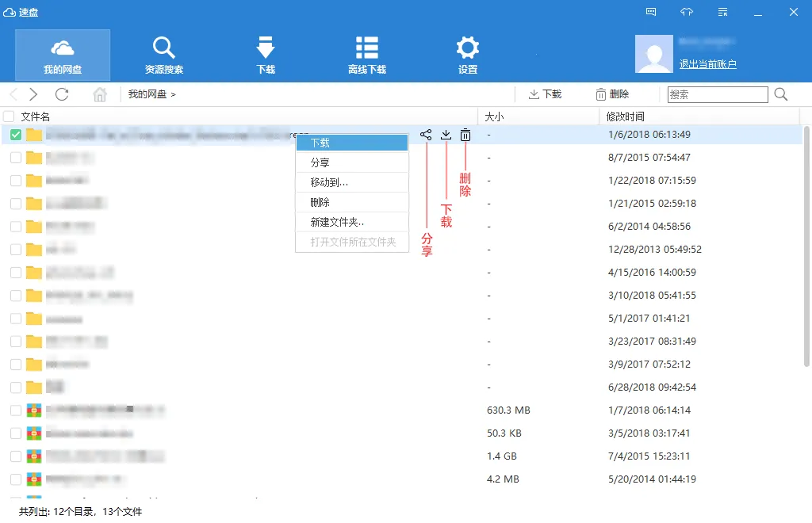
Task: Expand the breadcrumb arrow after 我的网盘
Action: [x=173, y=94]
